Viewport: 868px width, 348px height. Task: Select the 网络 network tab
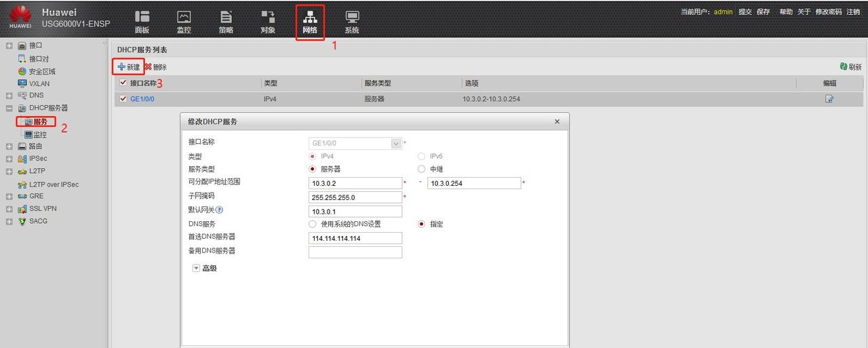click(x=310, y=22)
